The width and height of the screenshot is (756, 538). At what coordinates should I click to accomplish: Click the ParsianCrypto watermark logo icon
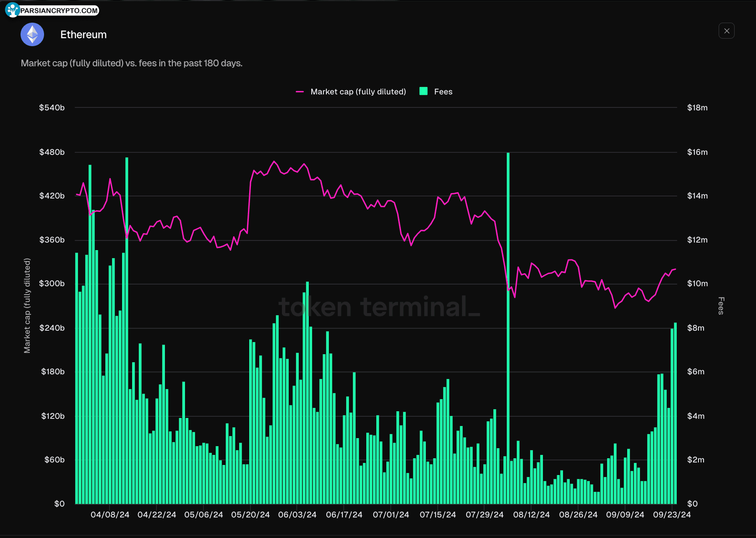[x=12, y=10]
